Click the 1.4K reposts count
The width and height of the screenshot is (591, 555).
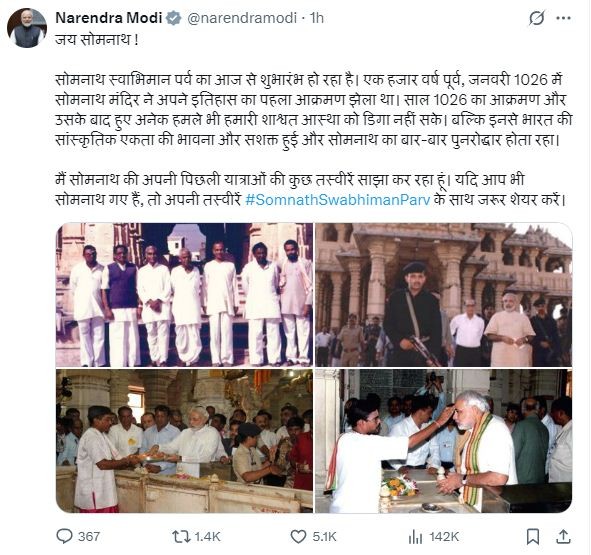pos(207,537)
